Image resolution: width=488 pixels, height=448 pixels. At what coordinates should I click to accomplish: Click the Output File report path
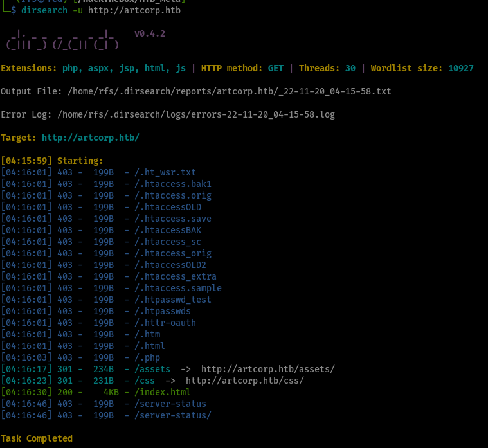pos(230,91)
